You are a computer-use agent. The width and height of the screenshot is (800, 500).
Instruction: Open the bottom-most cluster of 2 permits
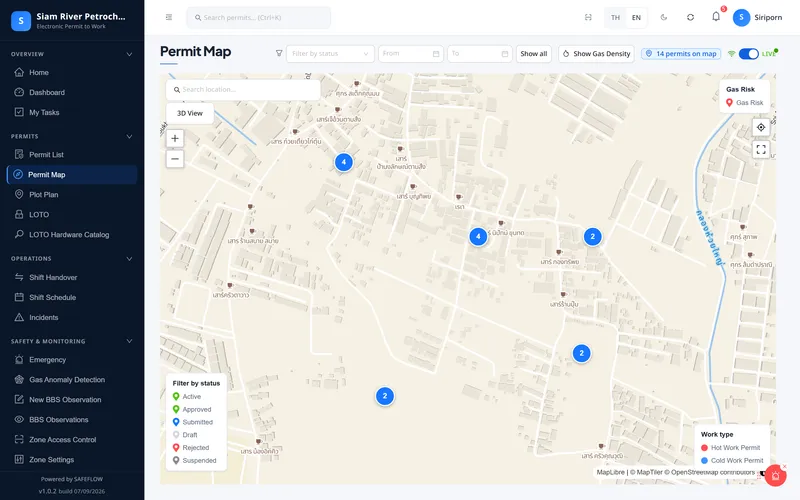coord(385,396)
